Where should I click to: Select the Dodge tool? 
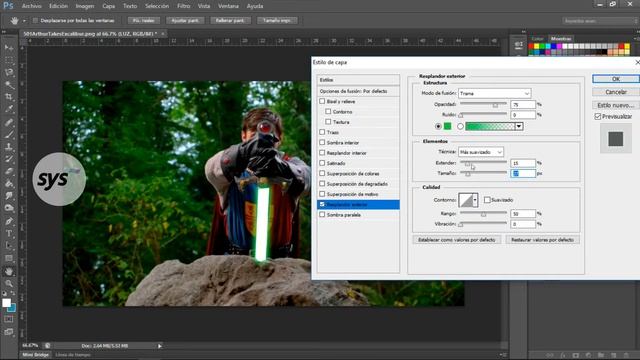point(9,208)
